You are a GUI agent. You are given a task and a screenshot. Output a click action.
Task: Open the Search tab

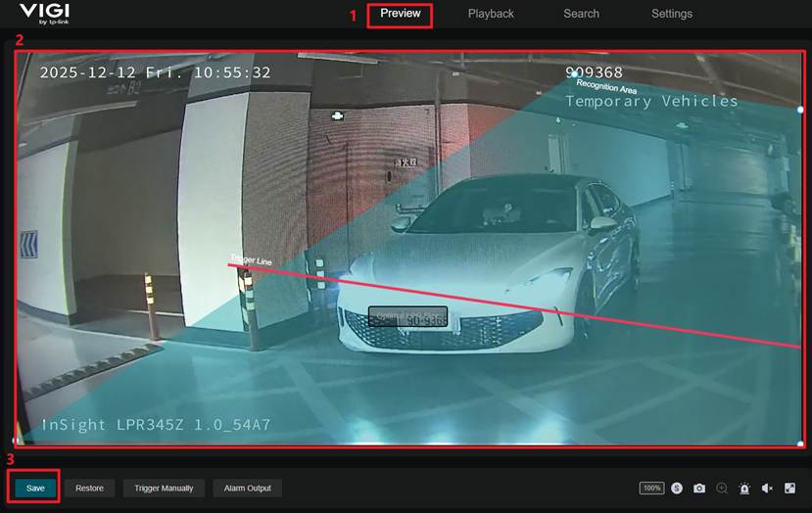coord(581,14)
